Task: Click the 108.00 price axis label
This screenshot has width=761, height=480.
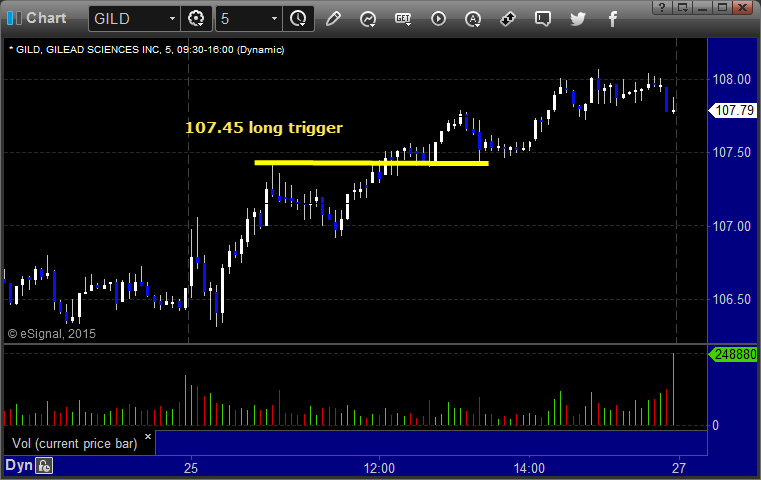Action: (x=731, y=79)
